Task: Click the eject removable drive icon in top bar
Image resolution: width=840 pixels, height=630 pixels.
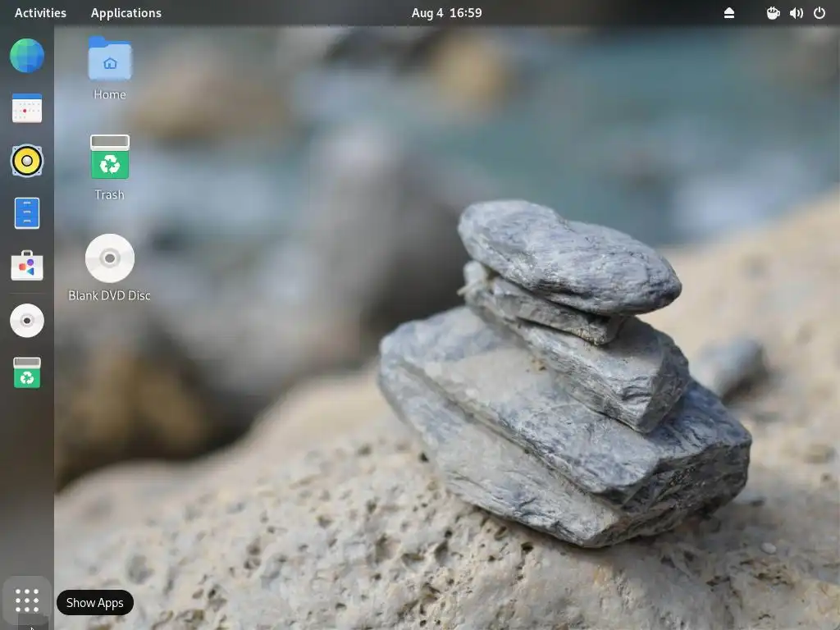Action: [x=729, y=13]
